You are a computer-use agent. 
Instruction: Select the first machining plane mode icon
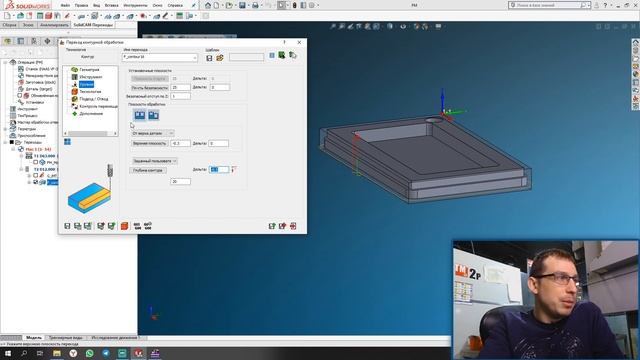pyautogui.click(x=140, y=115)
